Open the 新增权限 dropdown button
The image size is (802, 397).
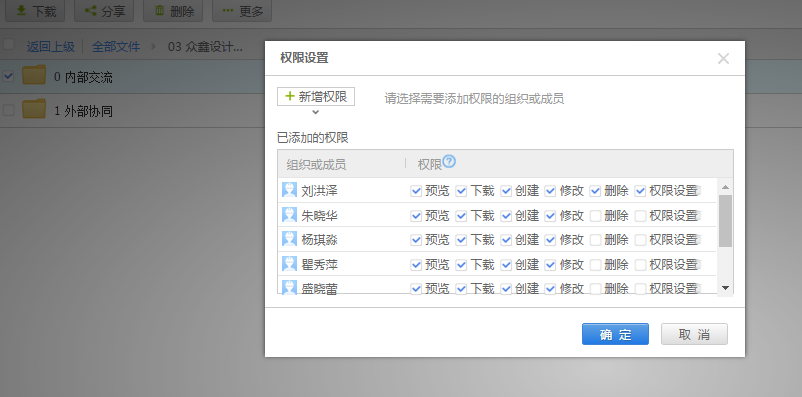[316, 97]
